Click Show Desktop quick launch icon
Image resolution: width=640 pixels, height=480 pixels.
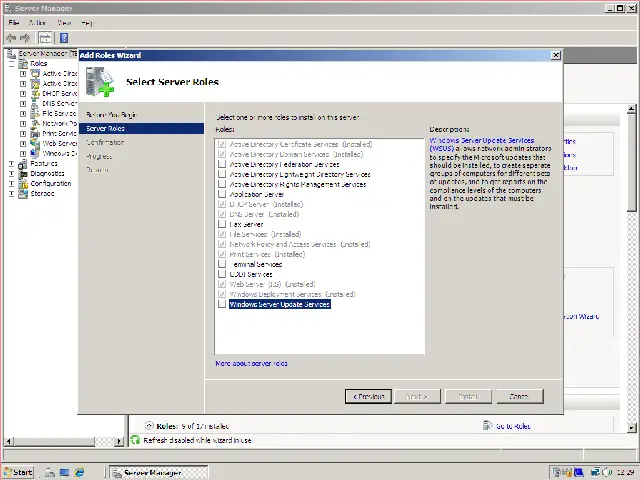point(64,472)
